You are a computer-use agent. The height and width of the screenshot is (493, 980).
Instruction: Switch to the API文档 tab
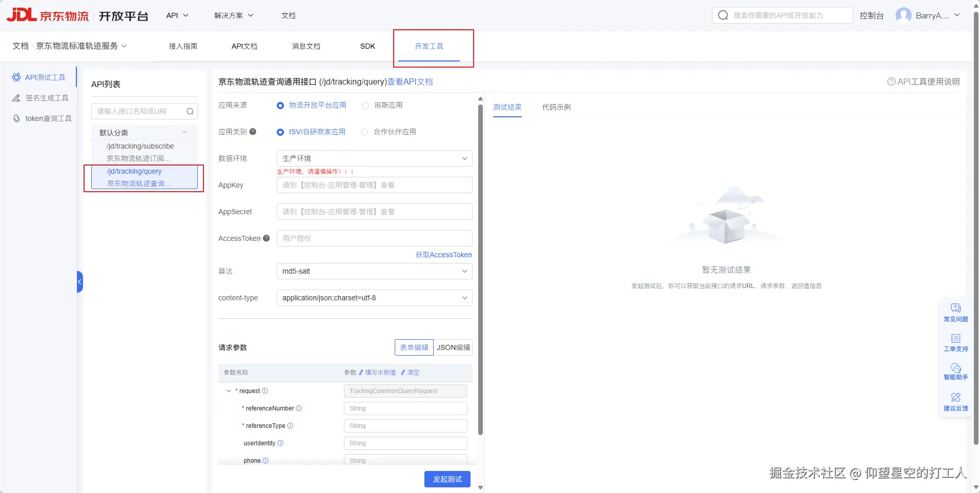(x=244, y=46)
